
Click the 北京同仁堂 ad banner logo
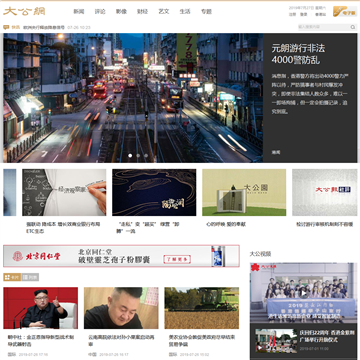coord(36,256)
